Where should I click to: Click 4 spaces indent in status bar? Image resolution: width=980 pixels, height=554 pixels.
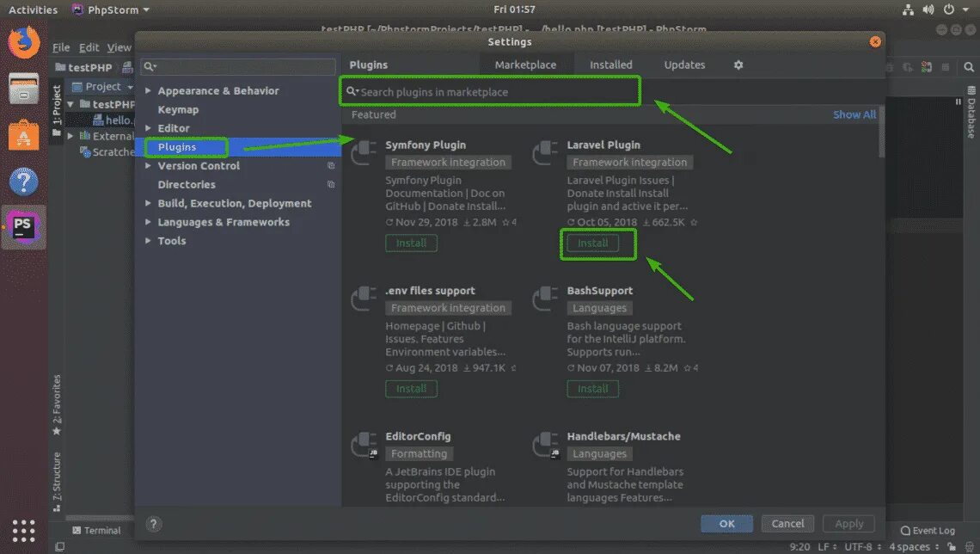pyautogui.click(x=914, y=546)
